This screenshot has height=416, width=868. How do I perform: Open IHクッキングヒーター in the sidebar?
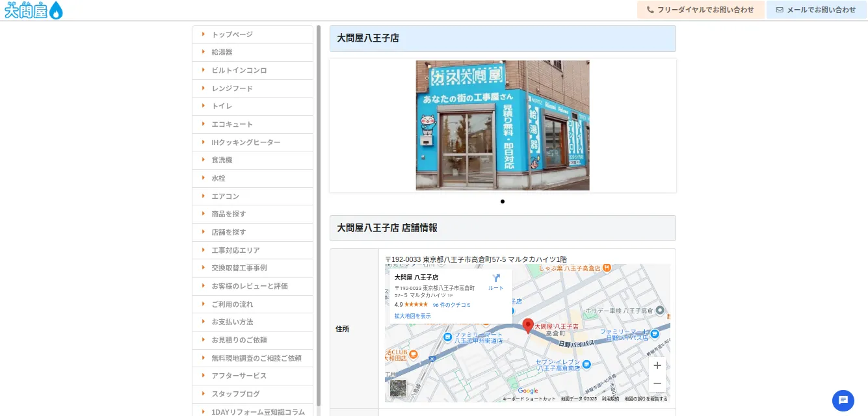point(252,142)
